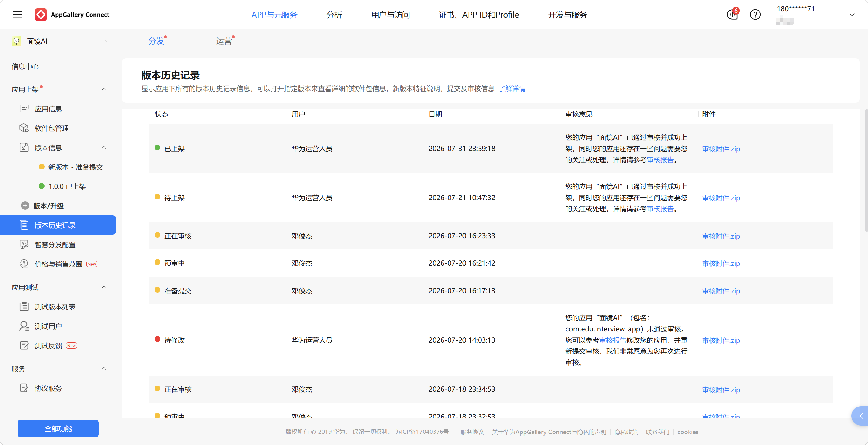Open 证书、APP ID和Profile menu
The image size is (868, 445).
pyautogui.click(x=479, y=15)
